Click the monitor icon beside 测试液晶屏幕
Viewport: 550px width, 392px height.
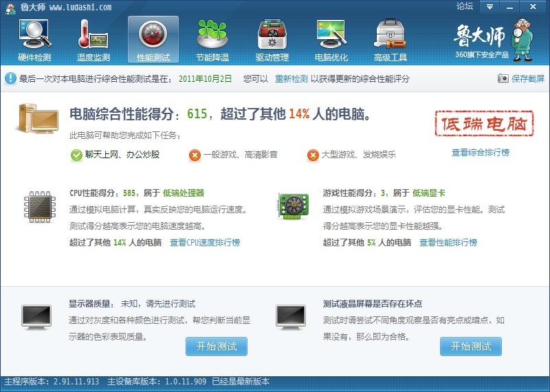pyautogui.click(x=290, y=317)
